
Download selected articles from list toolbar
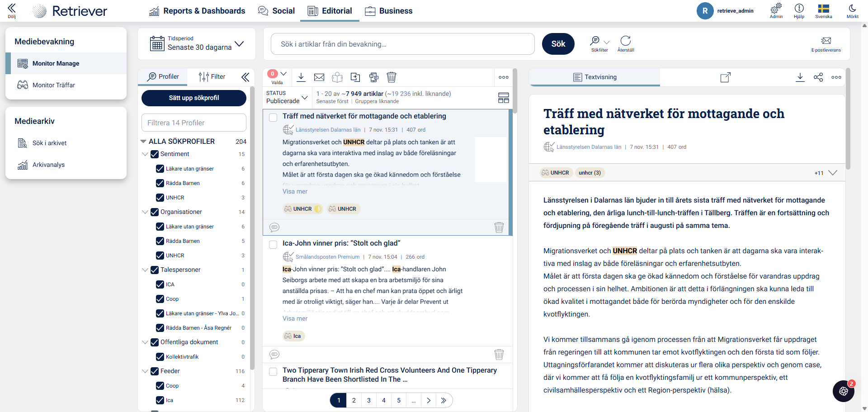point(301,77)
